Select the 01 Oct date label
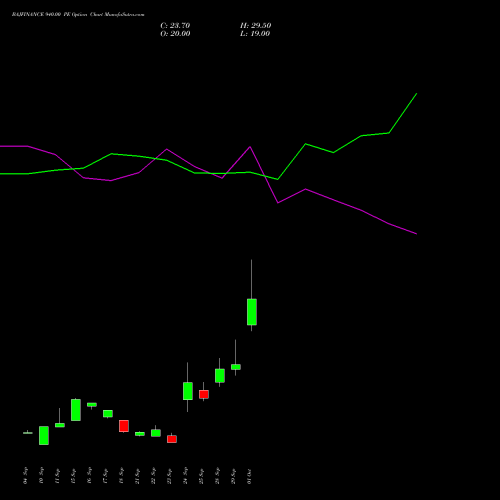Image resolution: width=500 pixels, height=500 pixels. coord(249,476)
